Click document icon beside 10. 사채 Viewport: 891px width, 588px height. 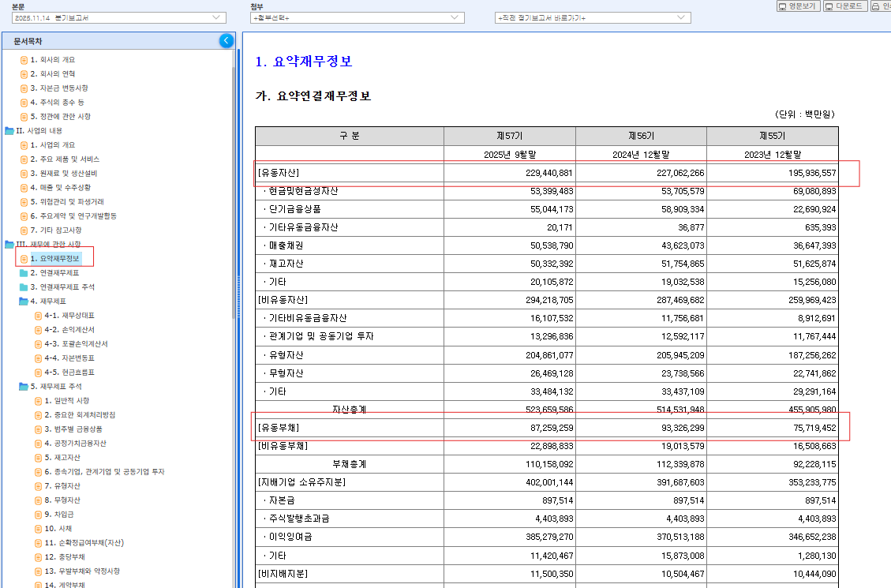(38, 529)
